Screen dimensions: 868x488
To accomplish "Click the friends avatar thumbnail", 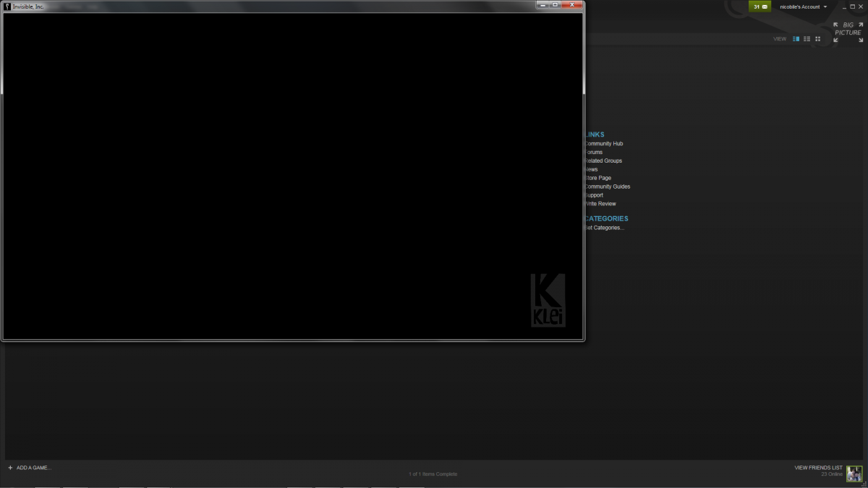I will tap(854, 474).
